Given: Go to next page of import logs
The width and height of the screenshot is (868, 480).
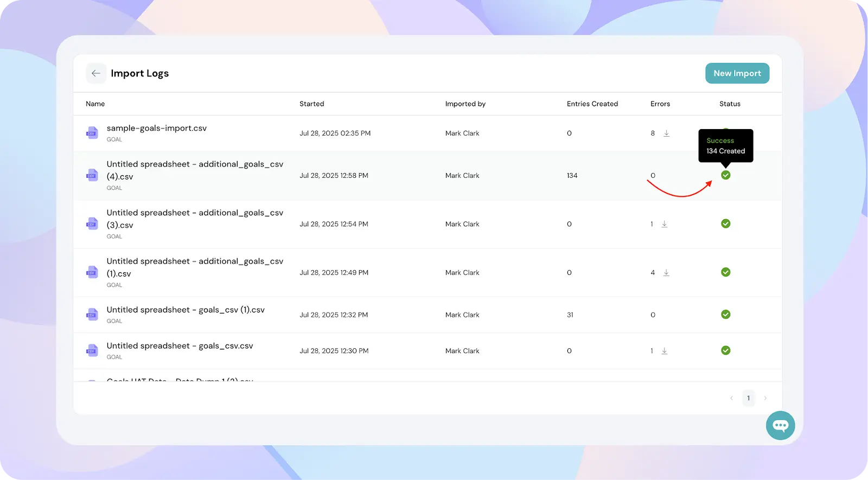Looking at the screenshot, I should (765, 398).
